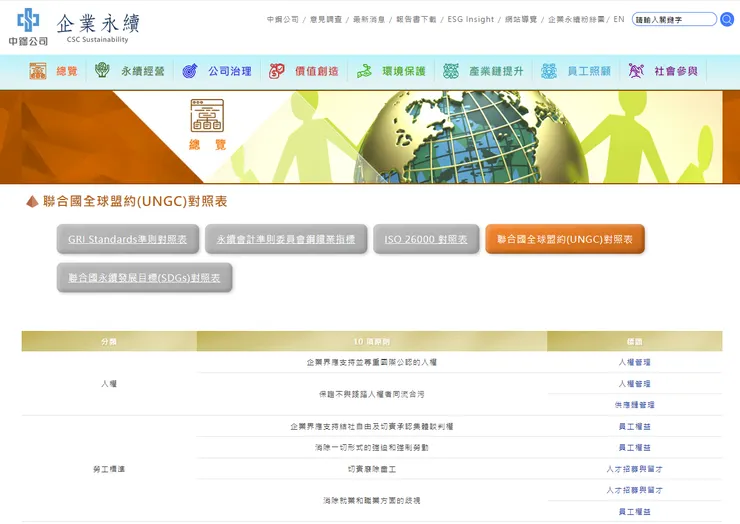Open 員工權益 link in 強迫和強制勞動 row
740x524 pixels.
[x=634, y=448]
